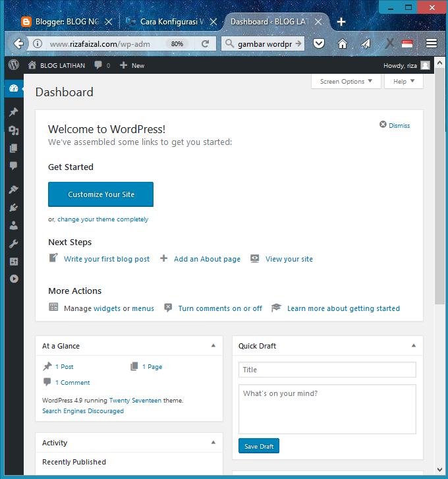
Task: Open Posts via the pushpin sidebar icon
Action: pos(13,112)
